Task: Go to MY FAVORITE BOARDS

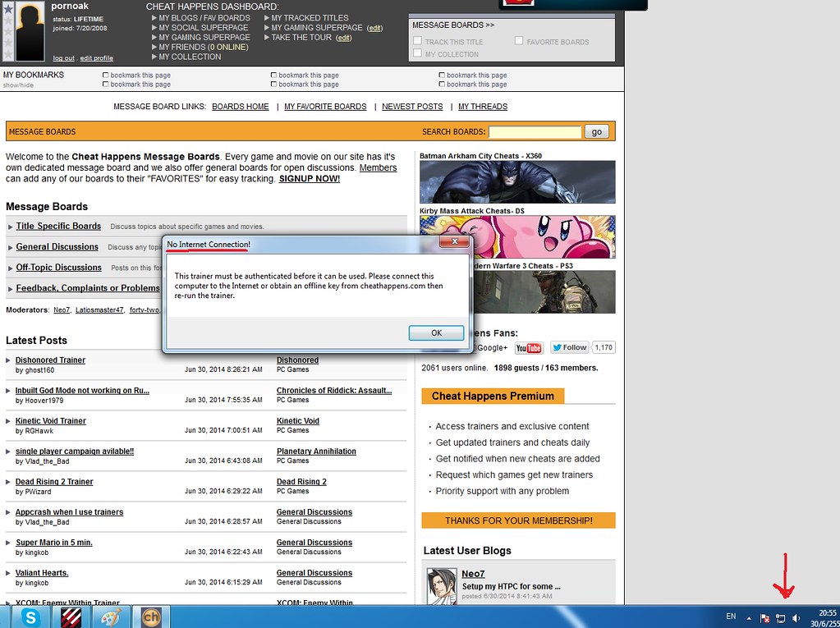Action: (x=325, y=107)
